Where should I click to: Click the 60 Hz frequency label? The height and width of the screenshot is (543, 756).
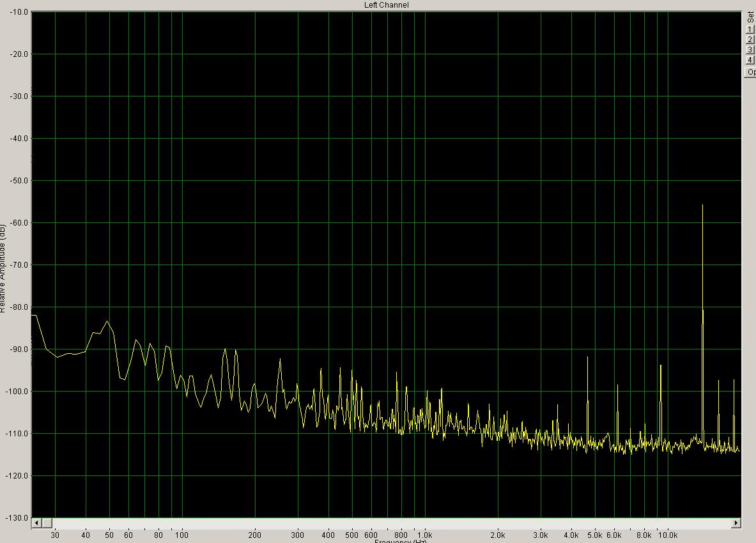[128, 535]
